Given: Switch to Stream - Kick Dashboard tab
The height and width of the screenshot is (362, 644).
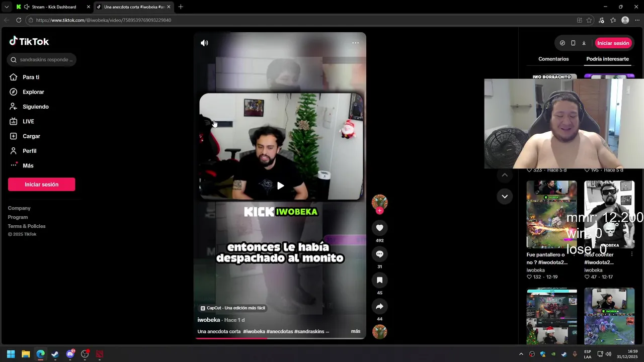Looking at the screenshot, I should click(x=53, y=7).
